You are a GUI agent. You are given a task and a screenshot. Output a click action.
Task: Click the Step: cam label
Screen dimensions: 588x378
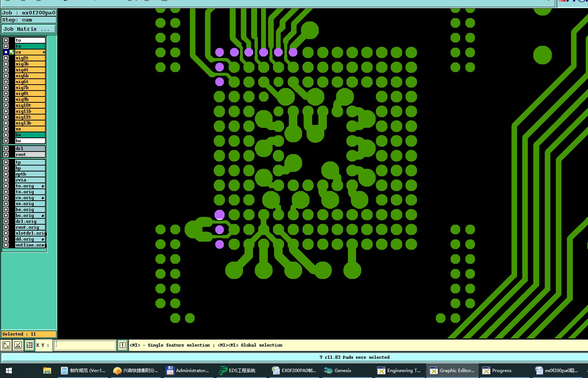point(29,20)
